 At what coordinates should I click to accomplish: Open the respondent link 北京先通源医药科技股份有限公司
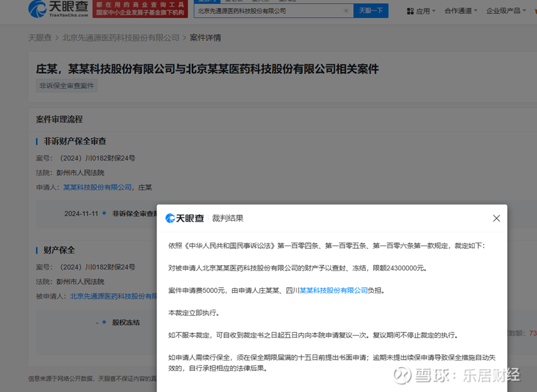click(x=114, y=296)
